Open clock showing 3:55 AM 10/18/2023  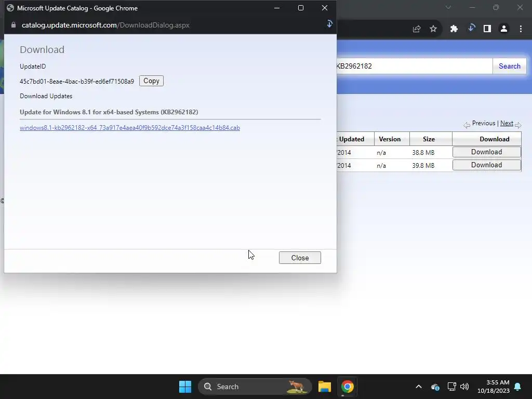click(494, 387)
